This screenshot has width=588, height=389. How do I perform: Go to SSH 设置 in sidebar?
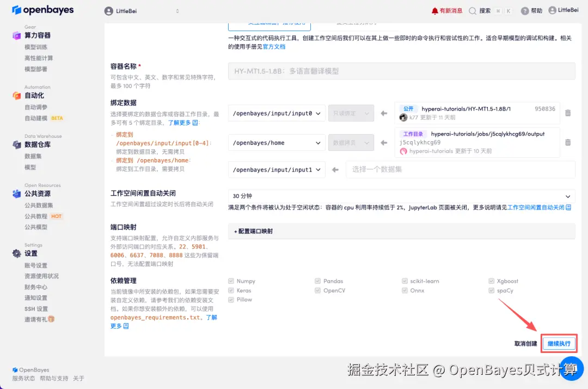point(36,309)
